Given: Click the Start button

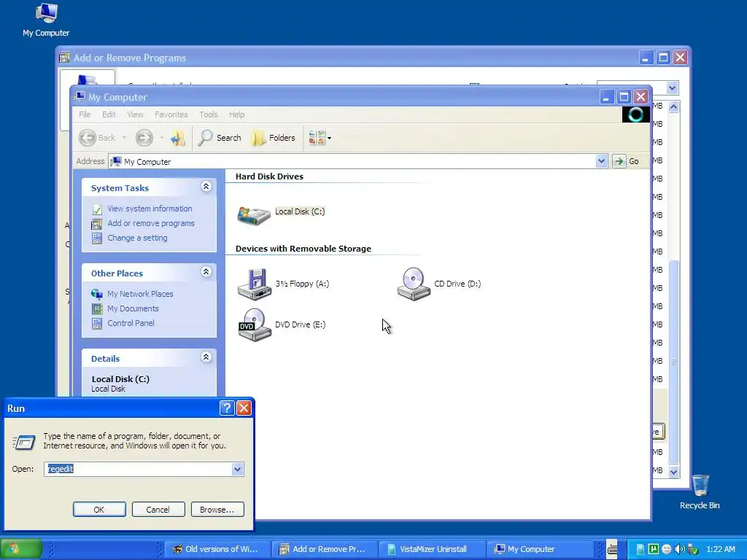Looking at the screenshot, I should (x=21, y=549).
